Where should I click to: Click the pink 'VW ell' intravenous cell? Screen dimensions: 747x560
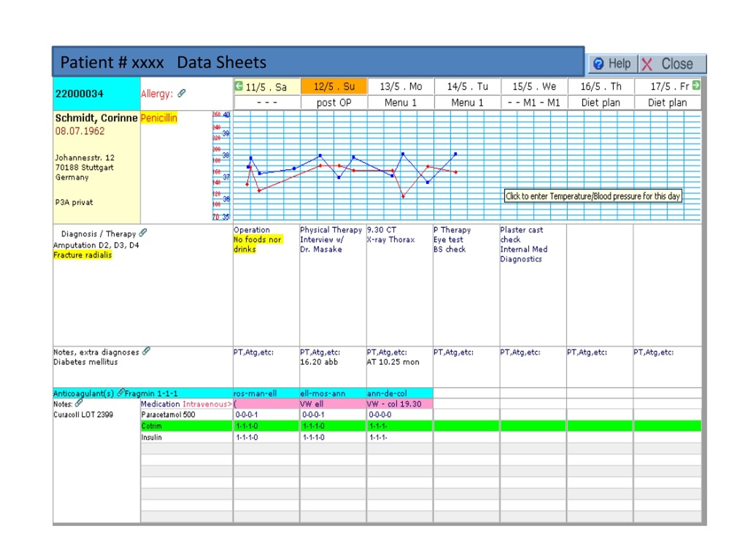point(333,404)
